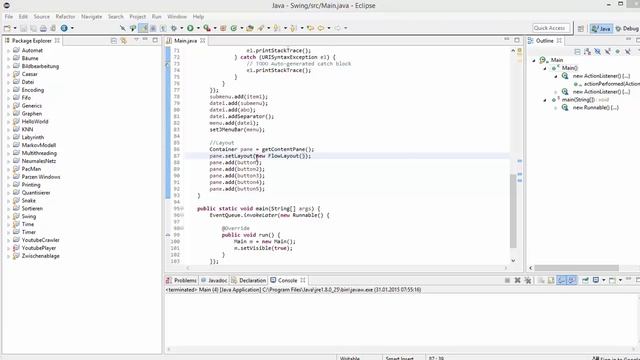Image resolution: width=640 pixels, height=360 pixels.
Task: Expand the Swing project in Package Explorer
Action: 9,217
